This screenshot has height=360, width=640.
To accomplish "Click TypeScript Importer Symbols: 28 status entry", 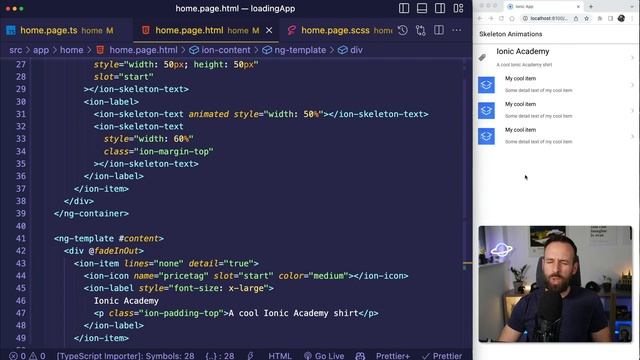I will point(125,356).
